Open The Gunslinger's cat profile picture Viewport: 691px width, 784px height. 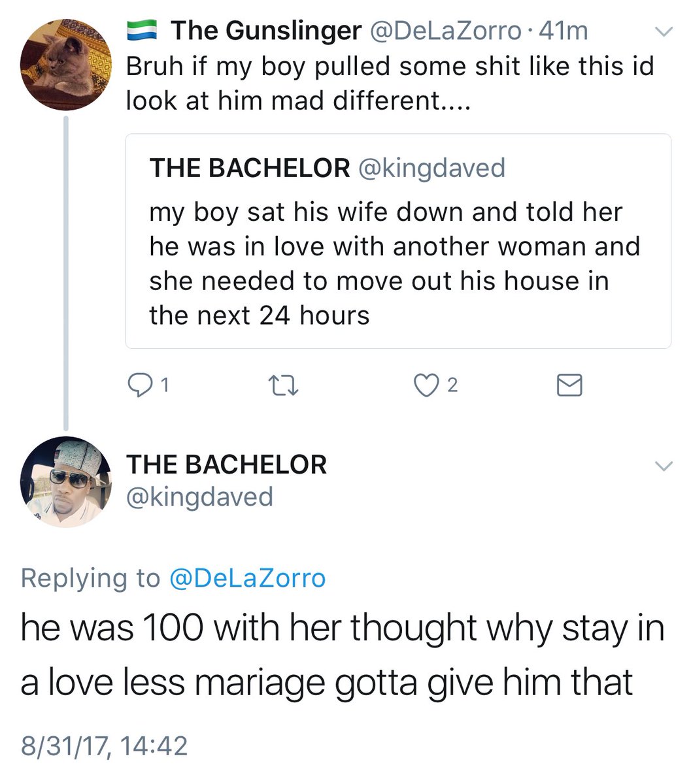pos(65,64)
